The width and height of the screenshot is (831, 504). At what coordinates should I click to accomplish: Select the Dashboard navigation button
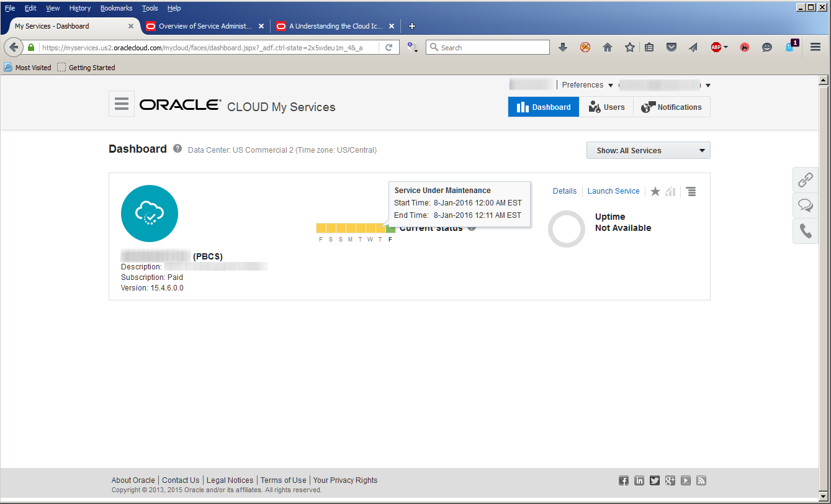click(544, 107)
